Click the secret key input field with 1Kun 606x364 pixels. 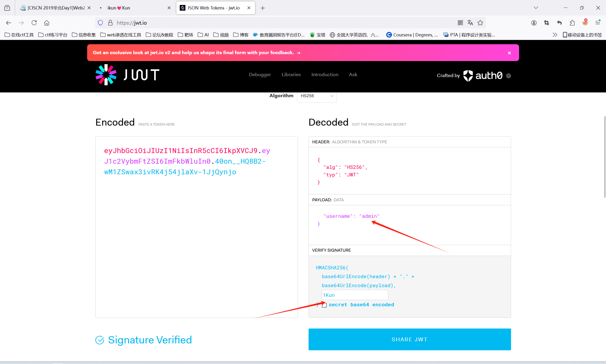point(355,295)
